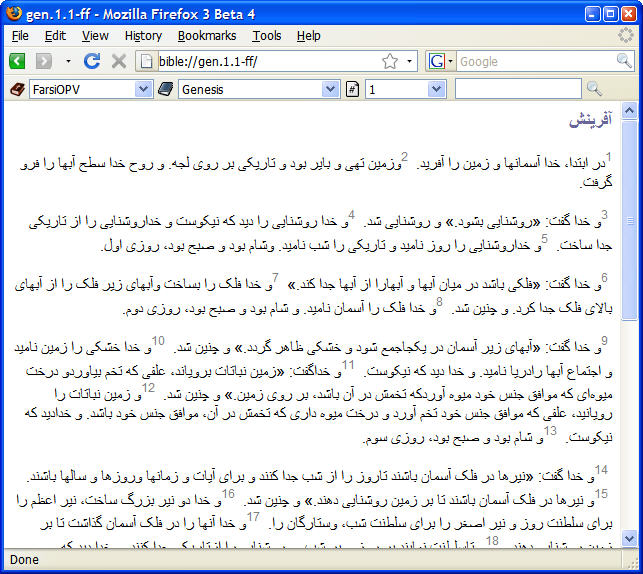Click verse number 13
The width and height of the screenshot is (643, 574).
point(550,430)
